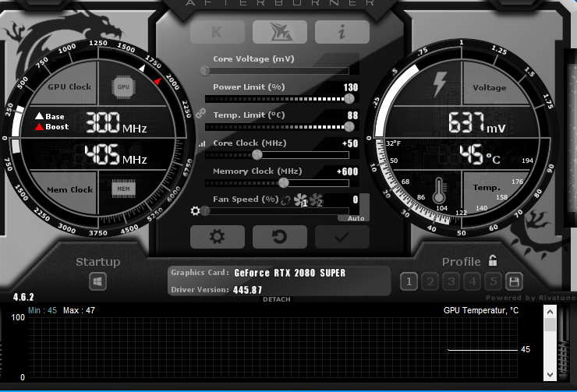Screen dimensions: 577x392
Task: Toggle Apply at Windows Startup icon
Action: click(x=98, y=281)
